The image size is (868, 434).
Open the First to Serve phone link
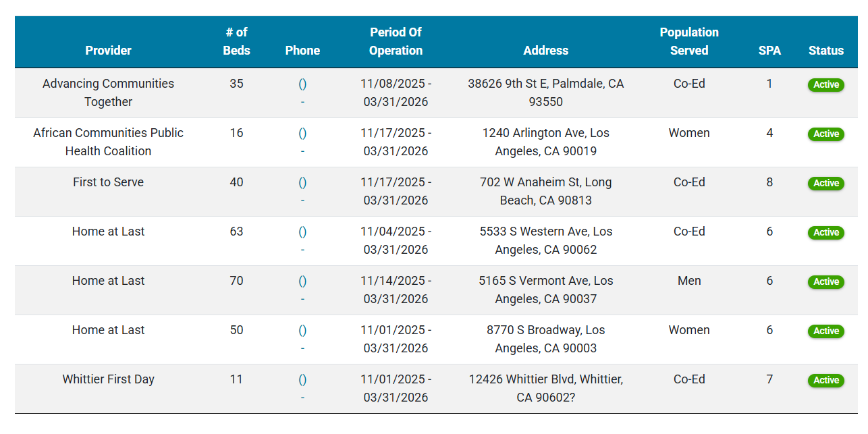302,183
